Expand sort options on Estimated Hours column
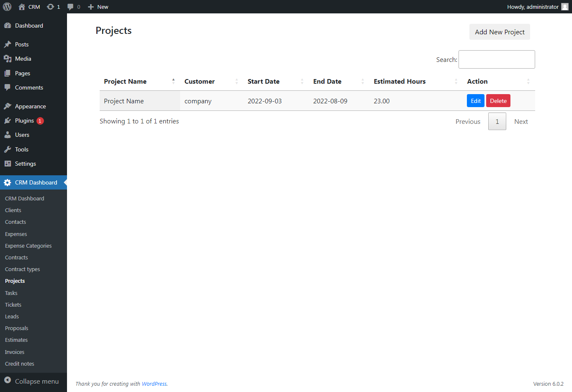Image resolution: width=572 pixels, height=392 pixels. (x=456, y=81)
